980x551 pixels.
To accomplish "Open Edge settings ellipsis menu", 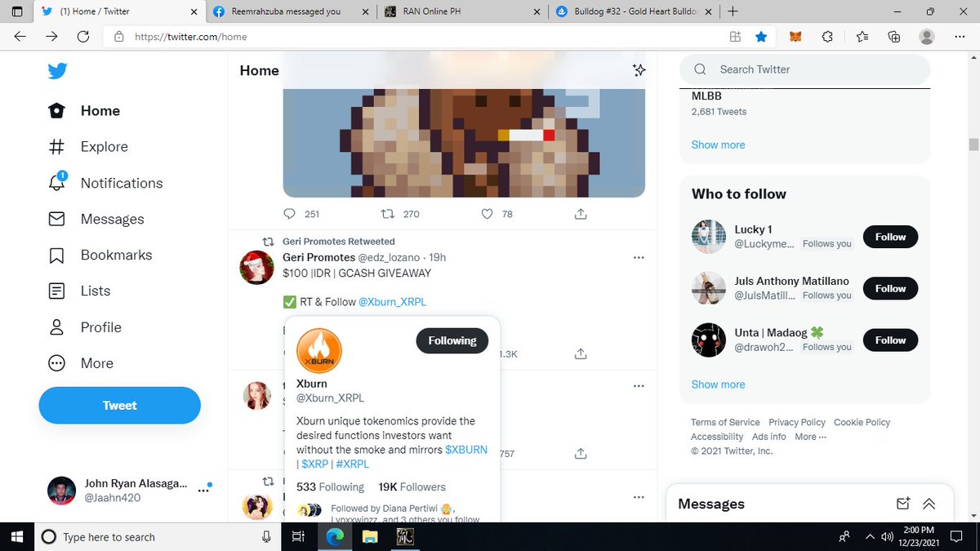I will point(960,37).
